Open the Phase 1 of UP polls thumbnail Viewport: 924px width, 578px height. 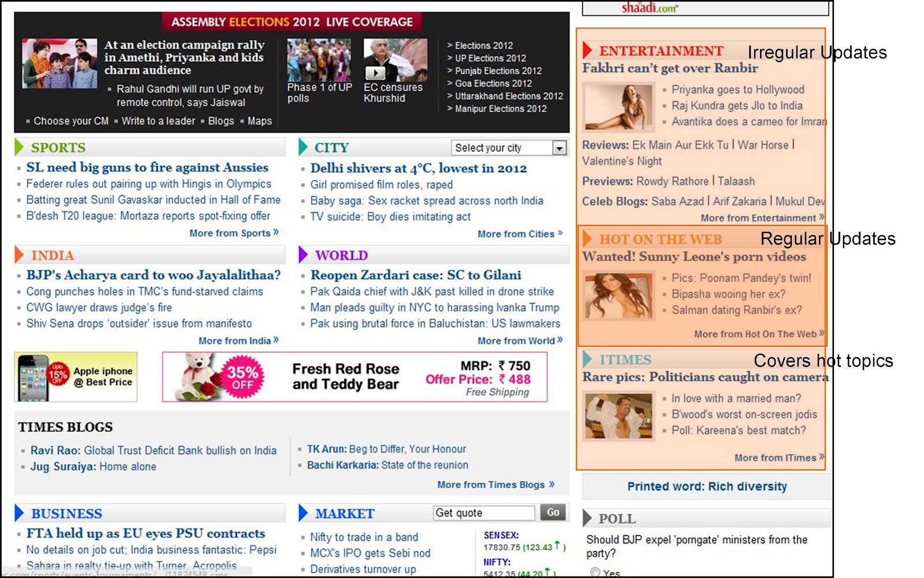(x=319, y=60)
